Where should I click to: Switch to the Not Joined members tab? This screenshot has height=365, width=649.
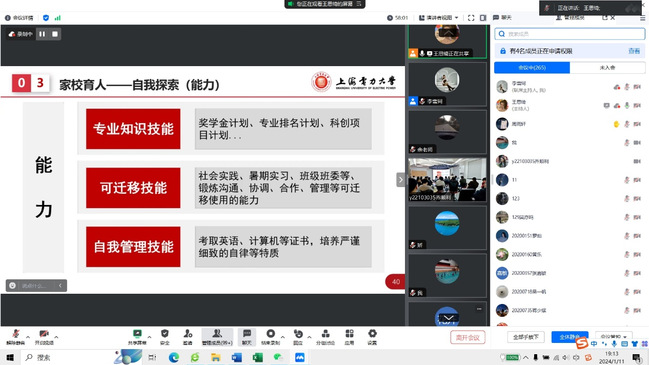click(x=607, y=67)
